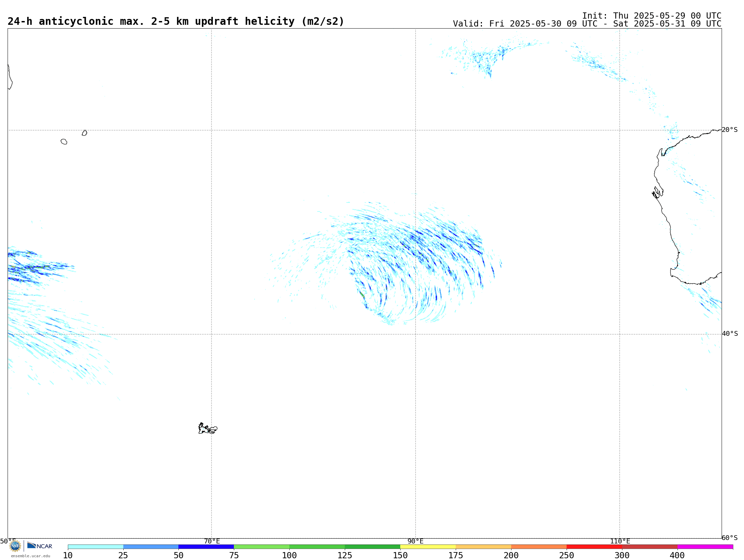The height and width of the screenshot is (560, 744).
Task: Click the NCAR logo
Action: (x=40, y=546)
